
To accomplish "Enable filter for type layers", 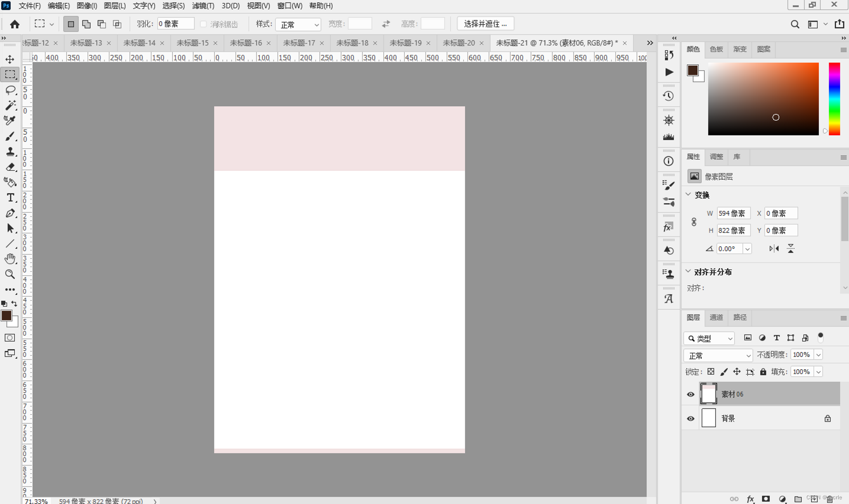I will (x=777, y=338).
